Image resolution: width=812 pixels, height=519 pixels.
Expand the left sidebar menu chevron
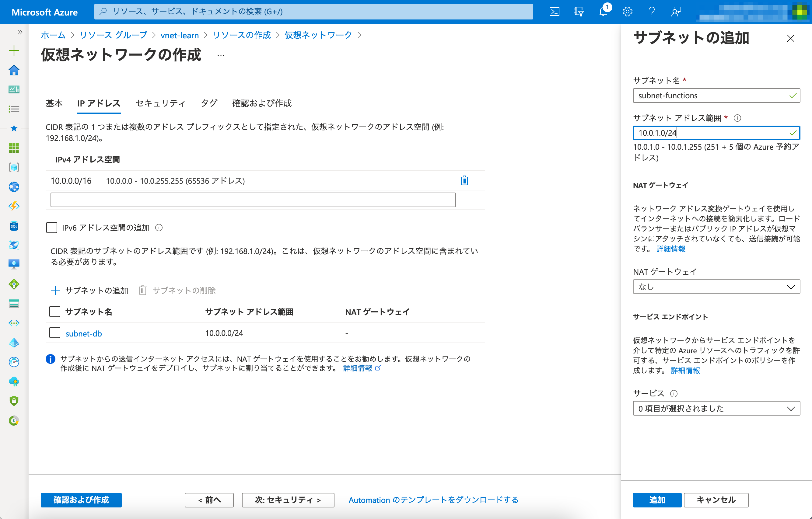click(20, 32)
